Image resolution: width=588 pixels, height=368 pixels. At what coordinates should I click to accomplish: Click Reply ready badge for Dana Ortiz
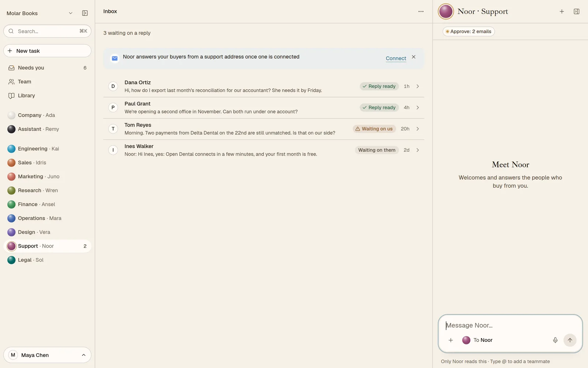click(x=379, y=86)
